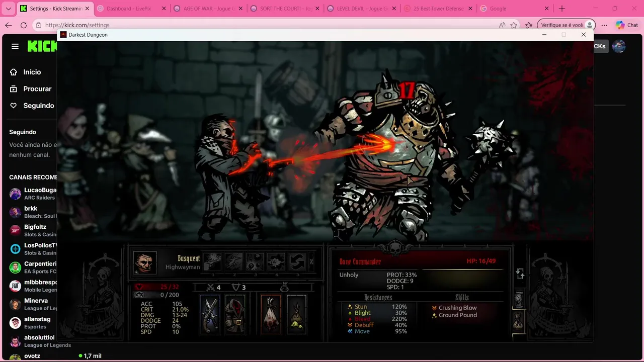Click the first bloody-sack trinket slot
644x362 pixels.
[x=271, y=314]
